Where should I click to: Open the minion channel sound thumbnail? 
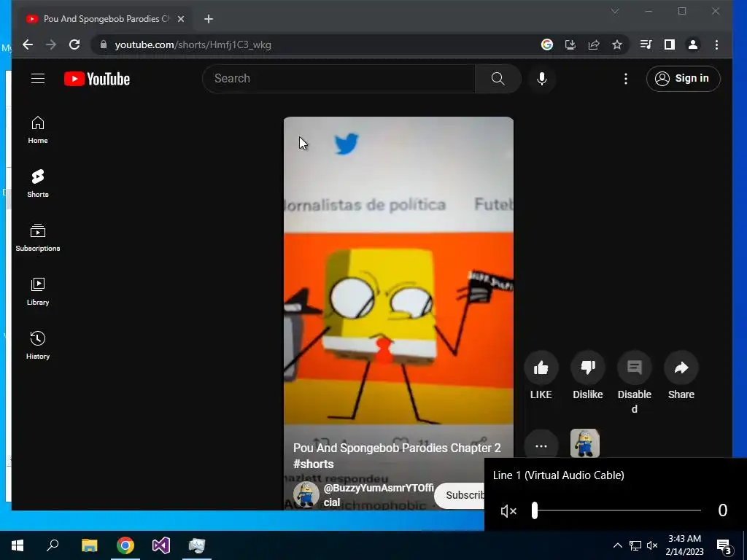coord(584,443)
